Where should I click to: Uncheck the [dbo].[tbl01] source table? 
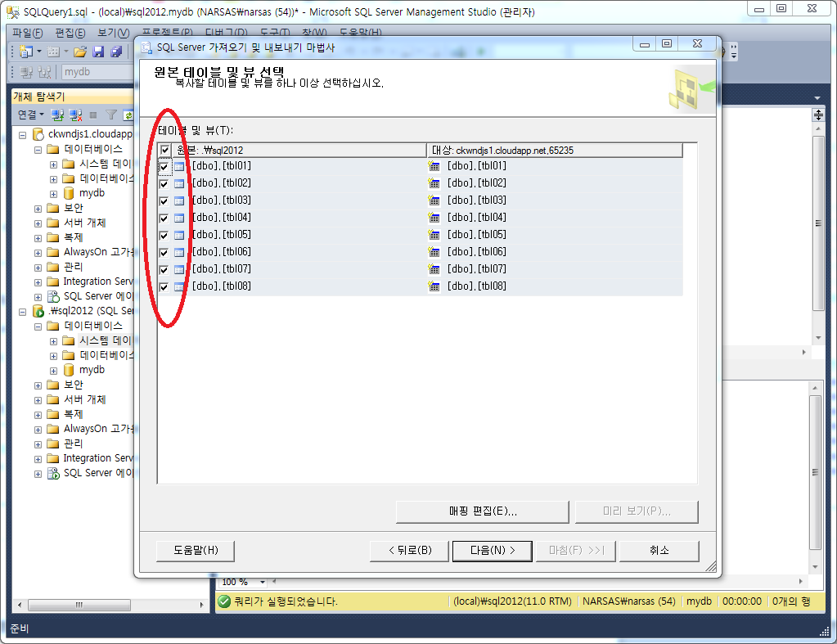(164, 167)
